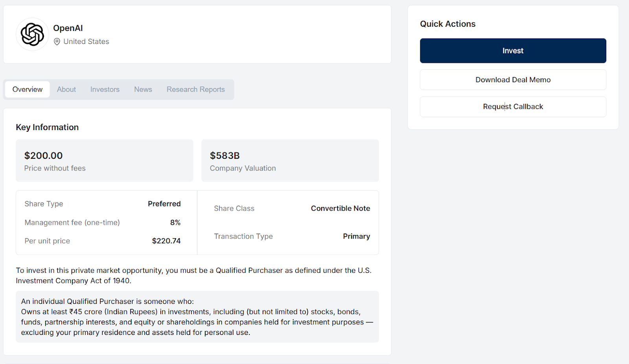
Task: Go to the News tab
Action: 143,90
